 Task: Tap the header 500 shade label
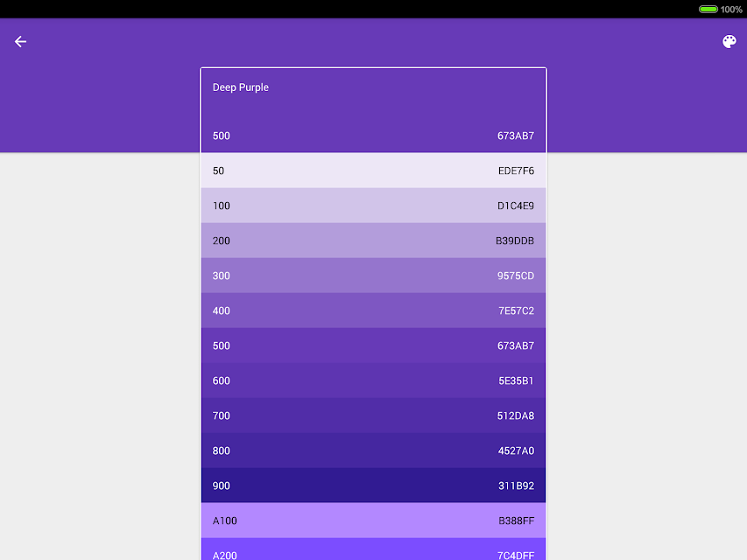(x=221, y=136)
